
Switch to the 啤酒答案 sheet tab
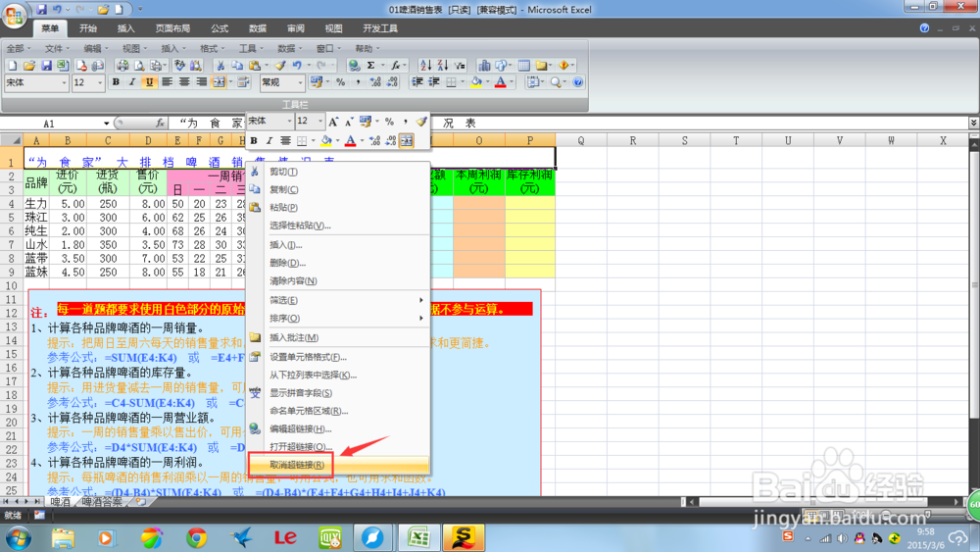pos(102,501)
